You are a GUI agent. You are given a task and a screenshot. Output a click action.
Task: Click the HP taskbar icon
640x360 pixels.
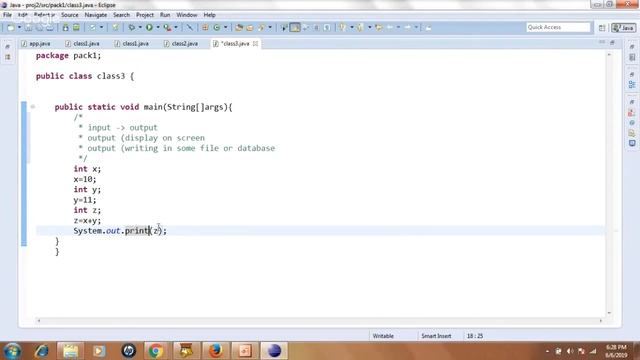pyautogui.click(x=129, y=351)
